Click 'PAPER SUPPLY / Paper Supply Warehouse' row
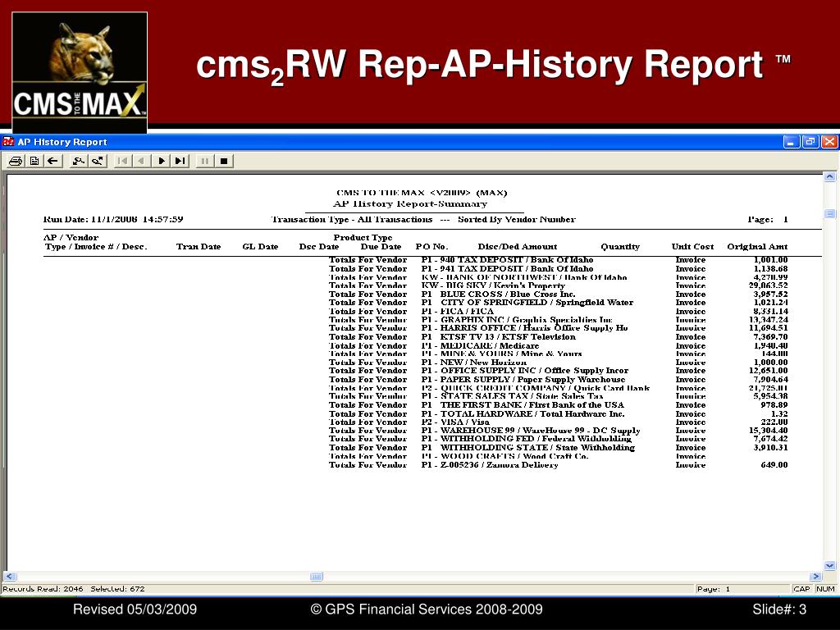Image resolution: width=840 pixels, height=630 pixels. pos(558,379)
